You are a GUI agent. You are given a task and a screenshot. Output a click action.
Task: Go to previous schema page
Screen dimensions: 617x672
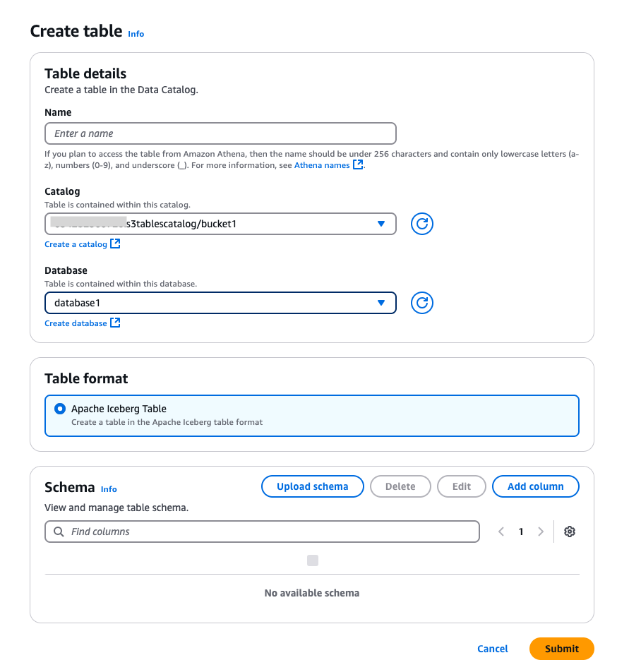point(501,532)
